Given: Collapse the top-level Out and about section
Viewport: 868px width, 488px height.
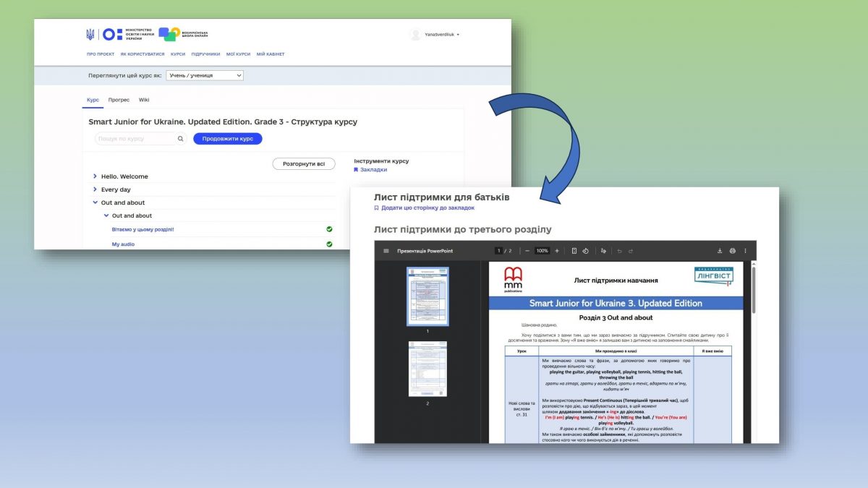Looking at the screenshot, I should click(95, 202).
